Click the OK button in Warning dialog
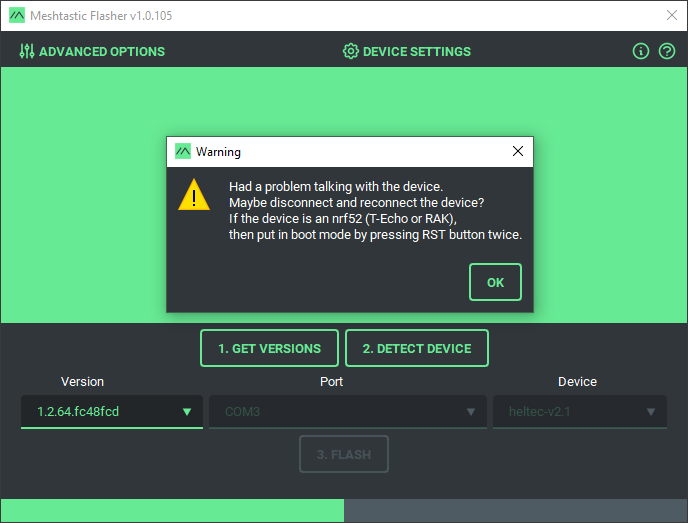 495,282
